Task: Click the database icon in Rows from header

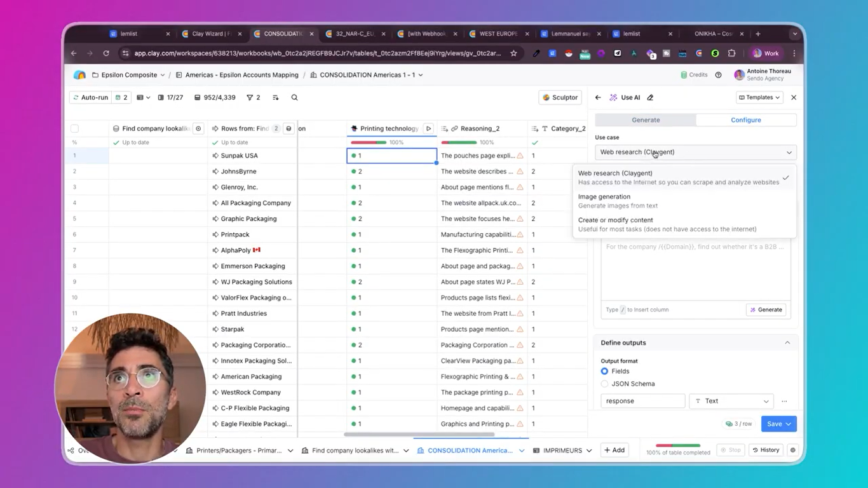Action: (288, 128)
